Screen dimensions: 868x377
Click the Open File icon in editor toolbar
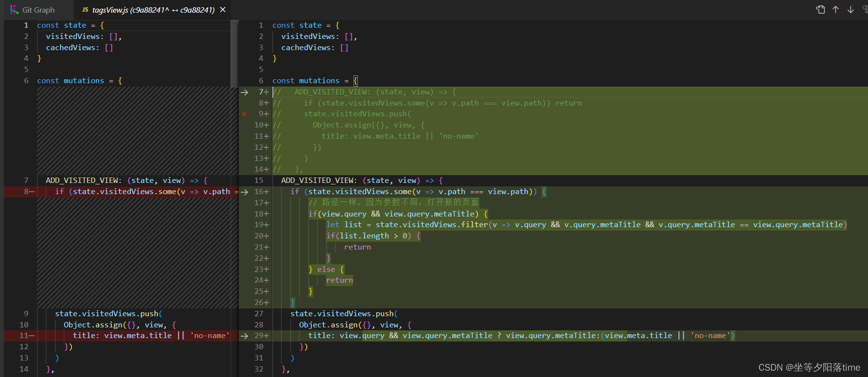coord(820,10)
